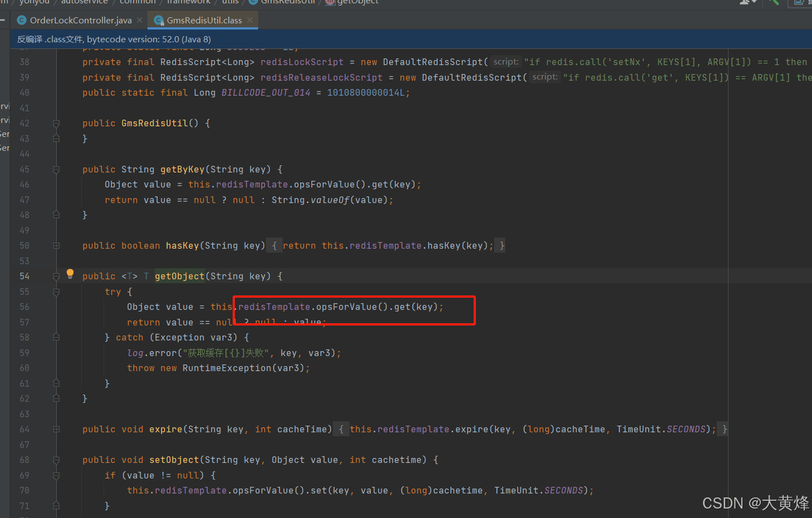The height and width of the screenshot is (518, 812).
Task: Collapse the setObject method at line 68
Action: 56,460
